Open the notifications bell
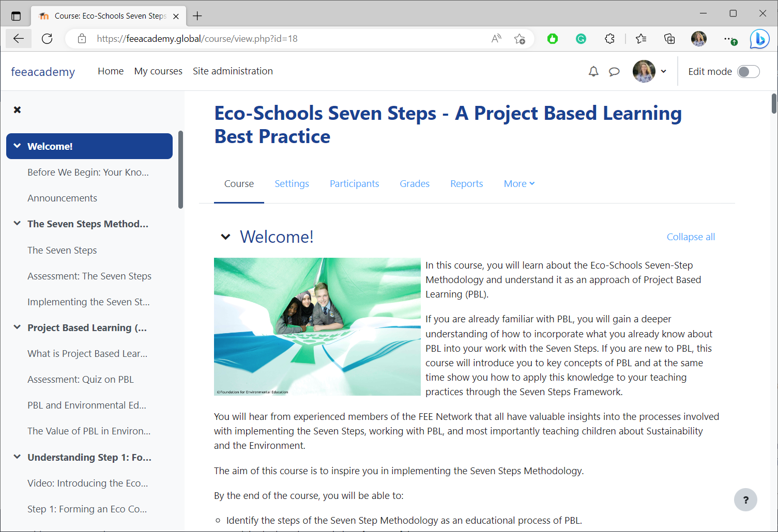 point(593,71)
